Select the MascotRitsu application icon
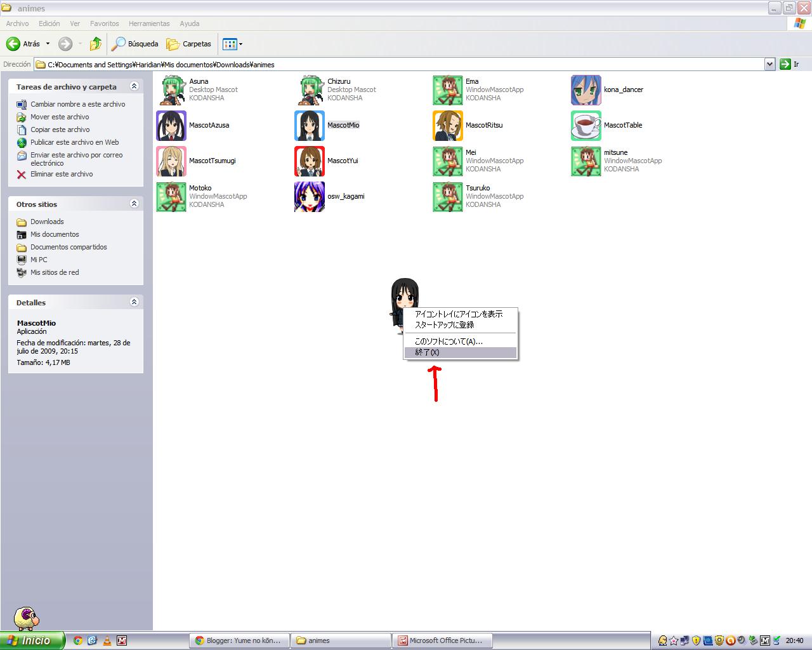This screenshot has height=650, width=812. [448, 126]
